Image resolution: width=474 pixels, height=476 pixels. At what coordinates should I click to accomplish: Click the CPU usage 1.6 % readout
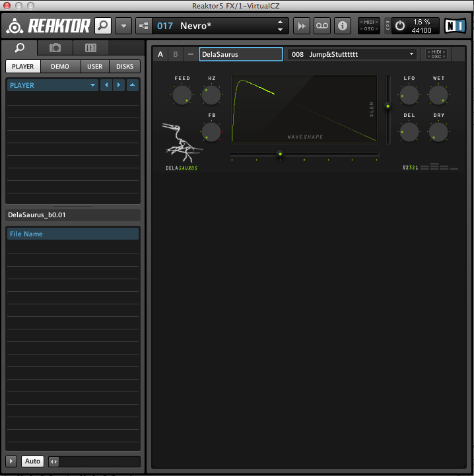[x=421, y=22]
